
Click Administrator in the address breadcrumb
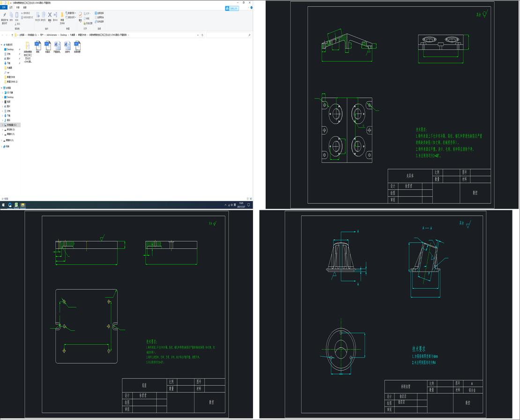point(52,35)
